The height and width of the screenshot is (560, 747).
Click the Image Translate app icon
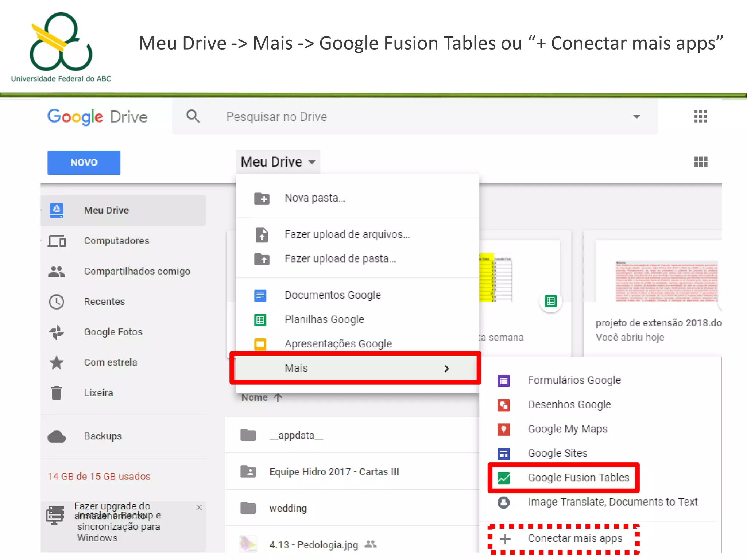click(504, 502)
